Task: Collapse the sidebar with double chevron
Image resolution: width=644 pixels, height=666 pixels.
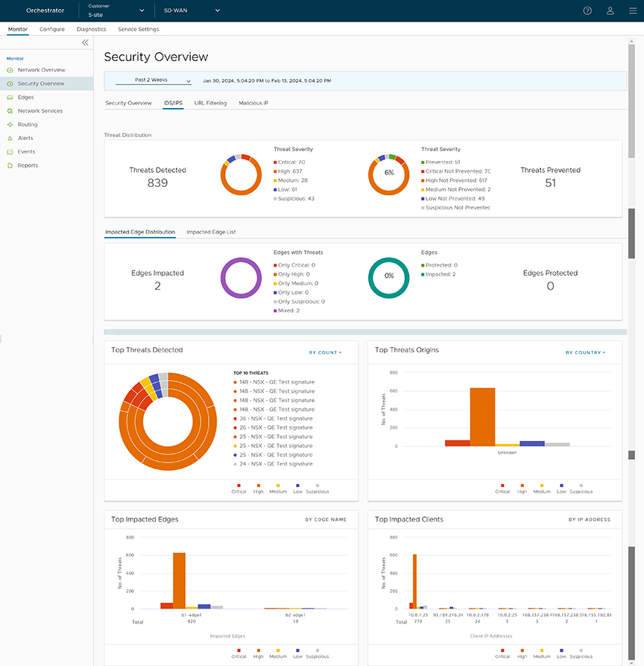Action: pyautogui.click(x=85, y=42)
